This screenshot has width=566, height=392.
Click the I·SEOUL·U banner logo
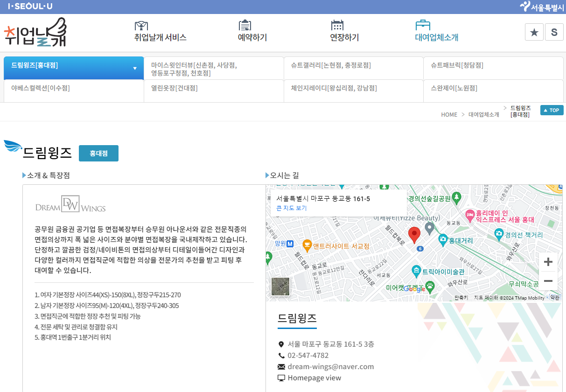click(x=30, y=7)
